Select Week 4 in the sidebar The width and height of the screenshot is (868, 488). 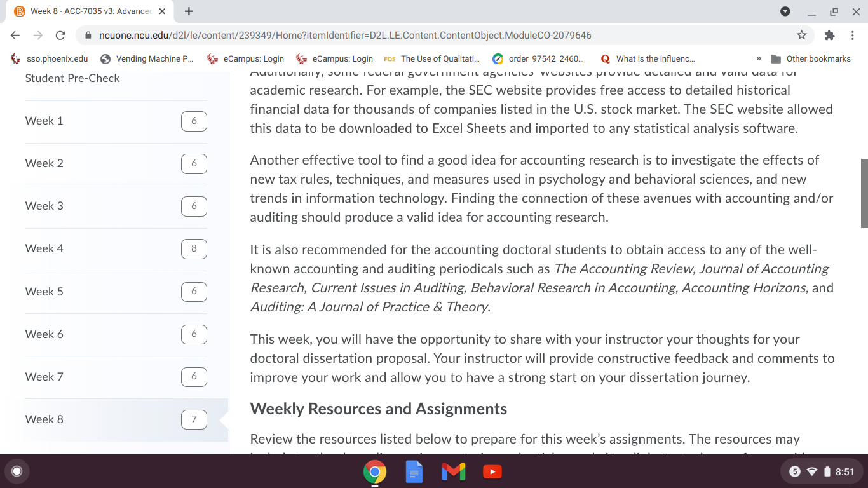coord(116,249)
